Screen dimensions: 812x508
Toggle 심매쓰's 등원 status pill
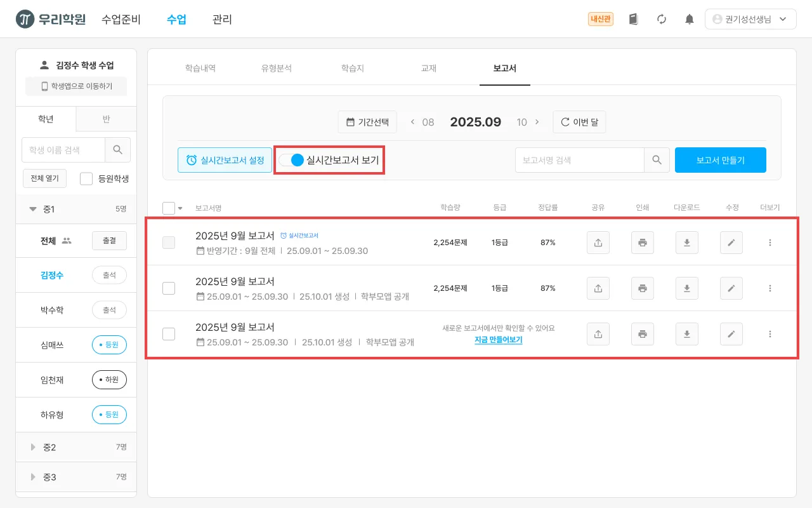109,345
